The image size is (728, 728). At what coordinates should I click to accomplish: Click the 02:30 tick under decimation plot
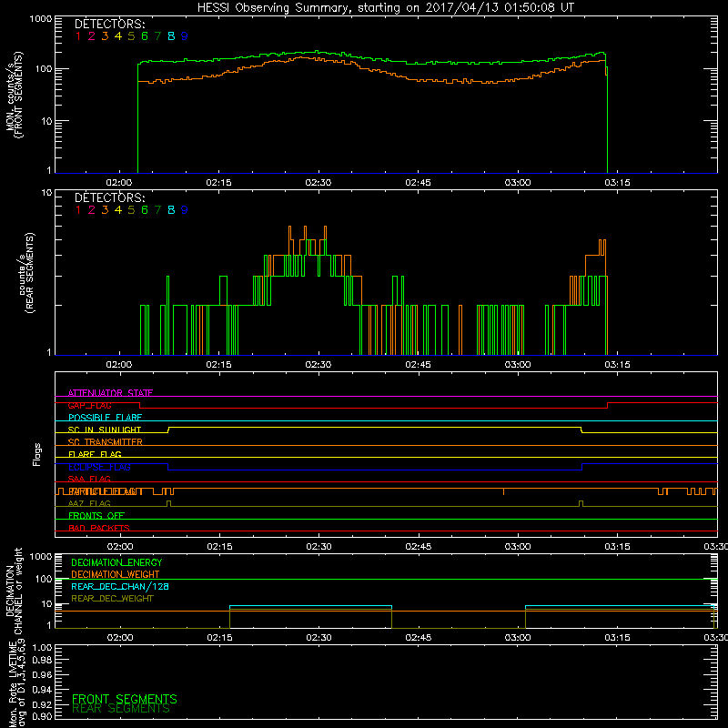(x=319, y=638)
